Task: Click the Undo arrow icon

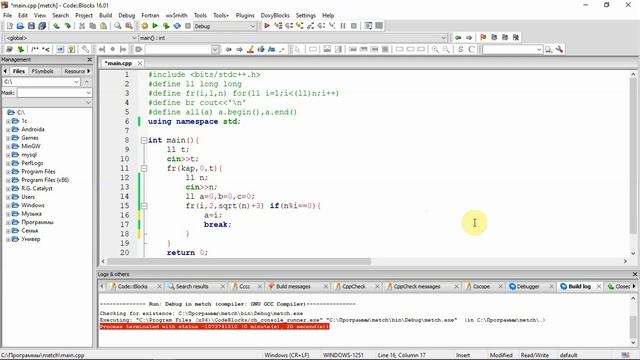Action: (x=56, y=26)
